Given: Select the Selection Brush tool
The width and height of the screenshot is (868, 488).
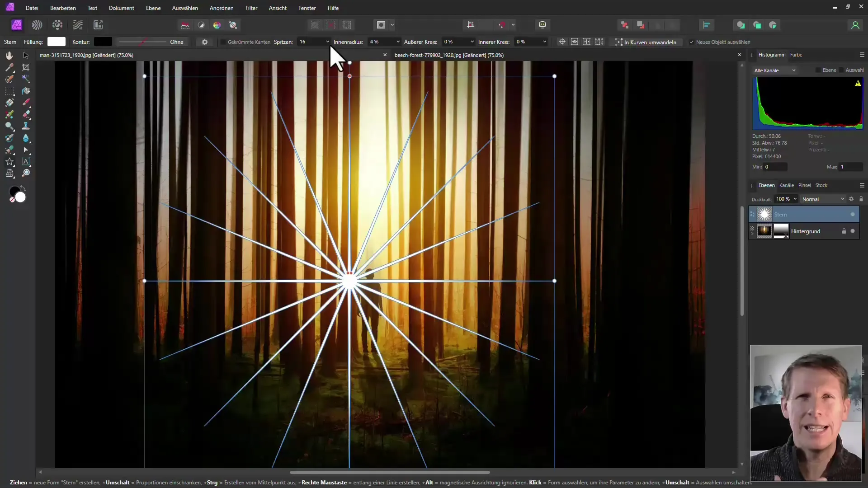Looking at the screenshot, I should pos(9,79).
